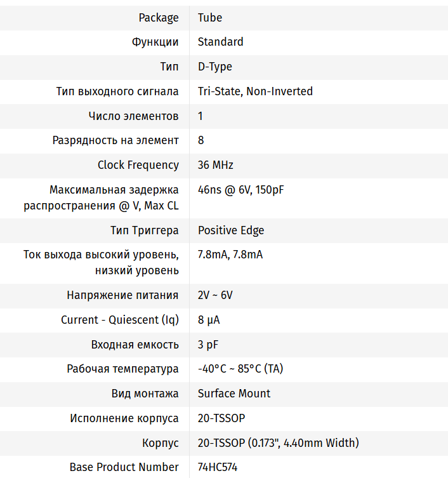
Task: Click 20-TSSOP in Исполнение корпуса row
Action: (221, 418)
